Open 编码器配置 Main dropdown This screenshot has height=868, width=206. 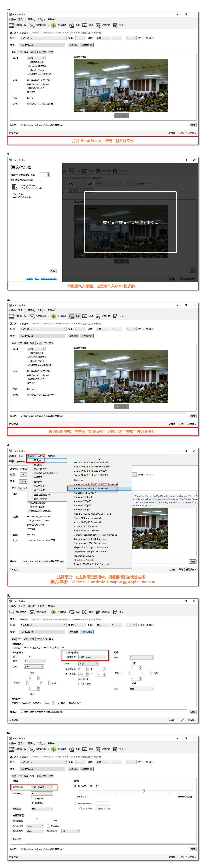point(35,831)
